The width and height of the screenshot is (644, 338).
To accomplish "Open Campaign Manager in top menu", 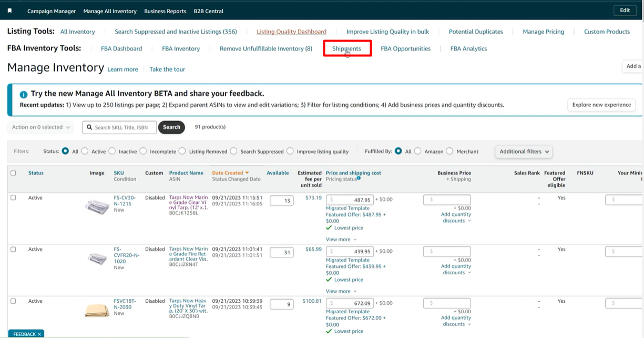I will (x=52, y=11).
